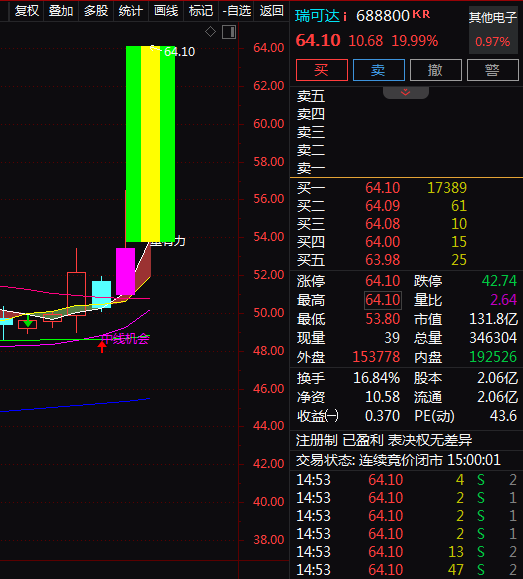The image size is (523, 579).
Task: Select the 画线 drawing tool
Action: pos(166,11)
